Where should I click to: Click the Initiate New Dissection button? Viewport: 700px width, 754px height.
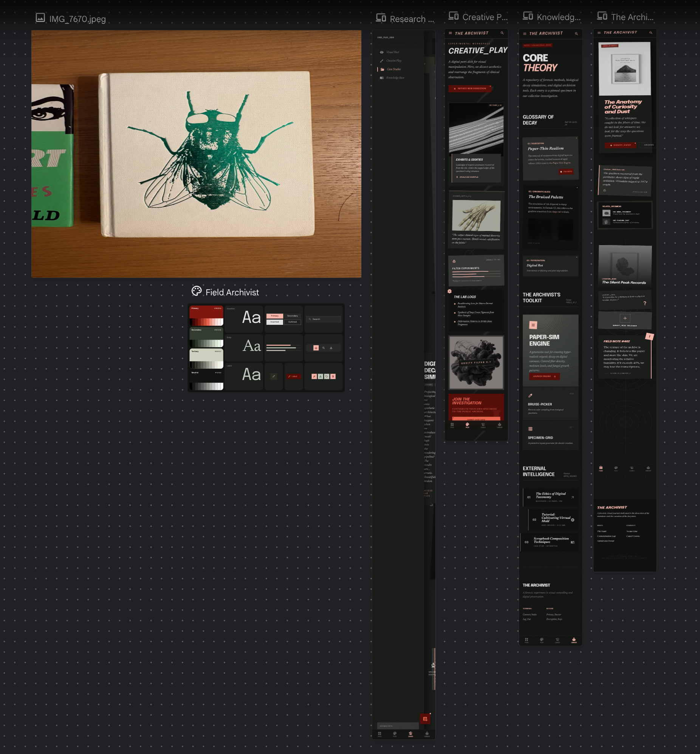pyautogui.click(x=470, y=88)
